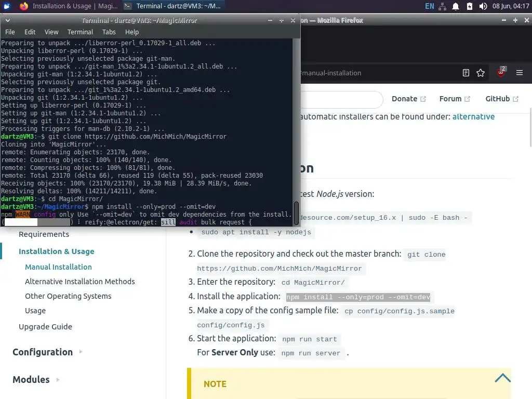Click the Firefox icon in the taskbar

24,6
